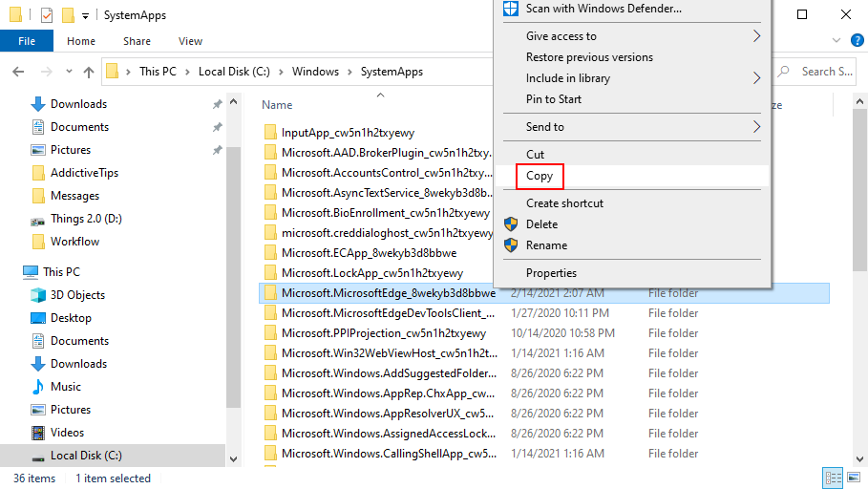Choose Delete in context menu

632,224
